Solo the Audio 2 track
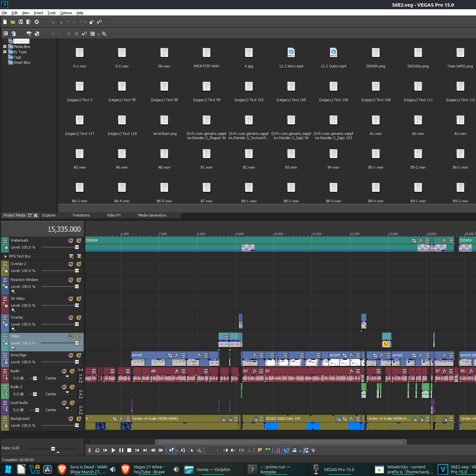476x476 pixels. click(x=72, y=387)
